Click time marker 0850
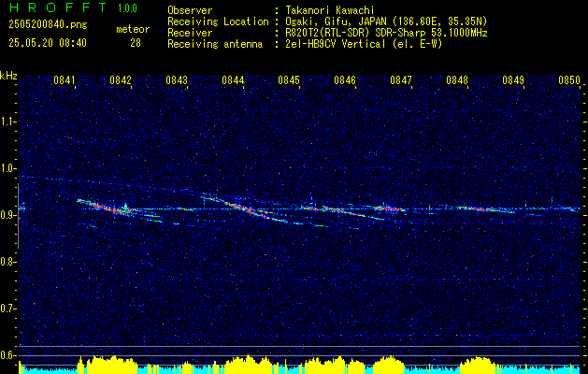This screenshot has width=588, height=374. 569,80
